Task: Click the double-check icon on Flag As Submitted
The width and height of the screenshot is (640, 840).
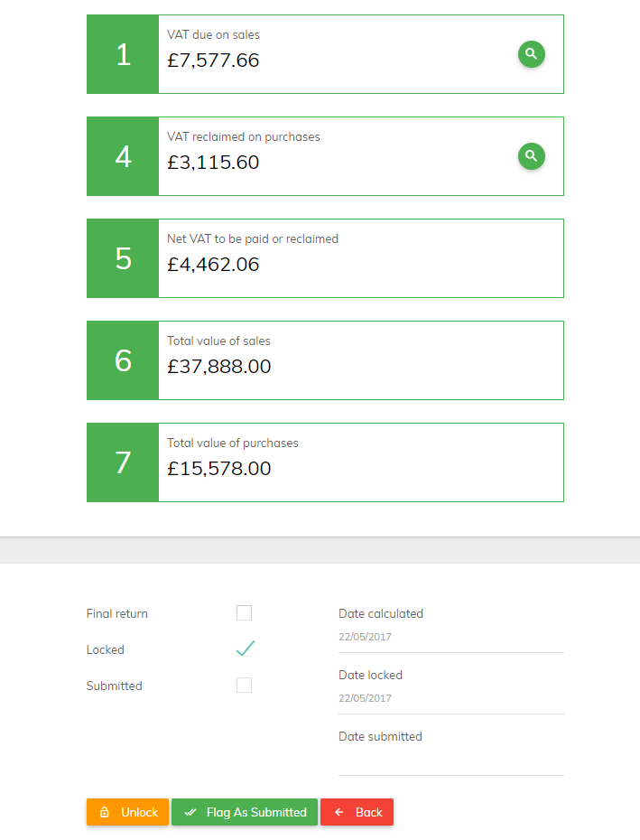Action: (190, 812)
